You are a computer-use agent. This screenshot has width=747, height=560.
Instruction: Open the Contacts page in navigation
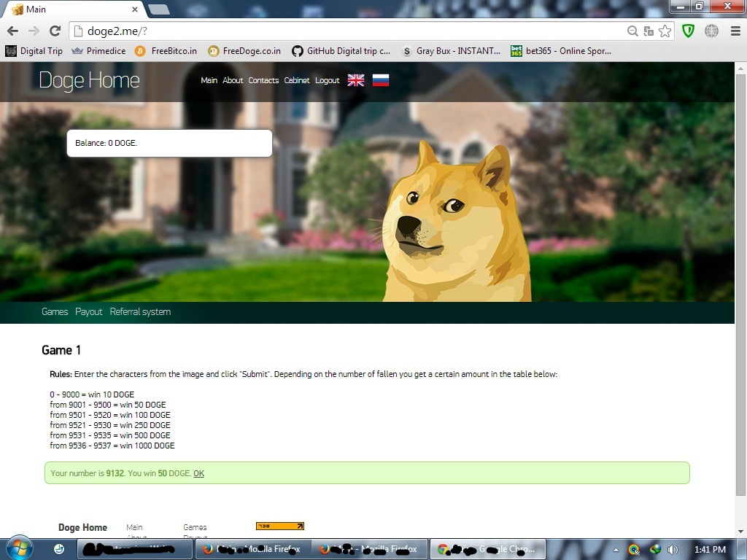(263, 80)
